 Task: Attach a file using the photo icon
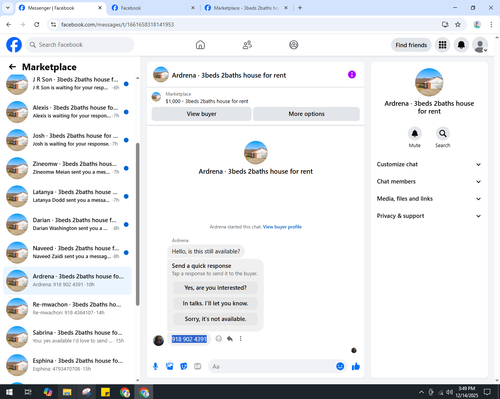(x=170, y=367)
